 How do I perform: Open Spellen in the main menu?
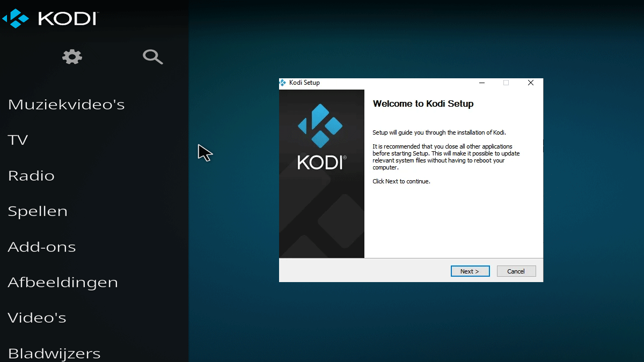(x=38, y=211)
